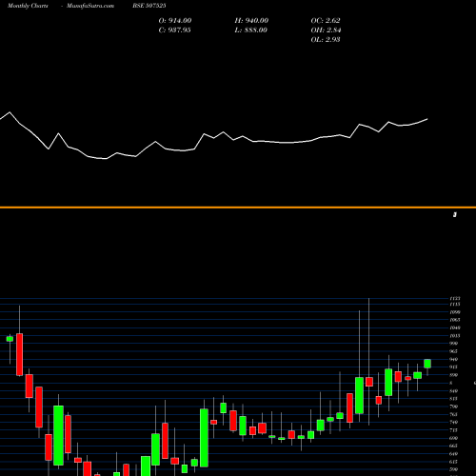Click the 'OL: 2.93' value
Screen dimensions: 476x476
(326, 40)
